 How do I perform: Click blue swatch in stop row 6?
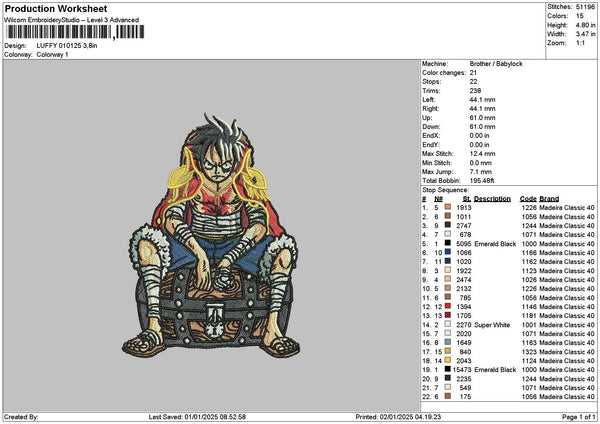[x=448, y=252]
